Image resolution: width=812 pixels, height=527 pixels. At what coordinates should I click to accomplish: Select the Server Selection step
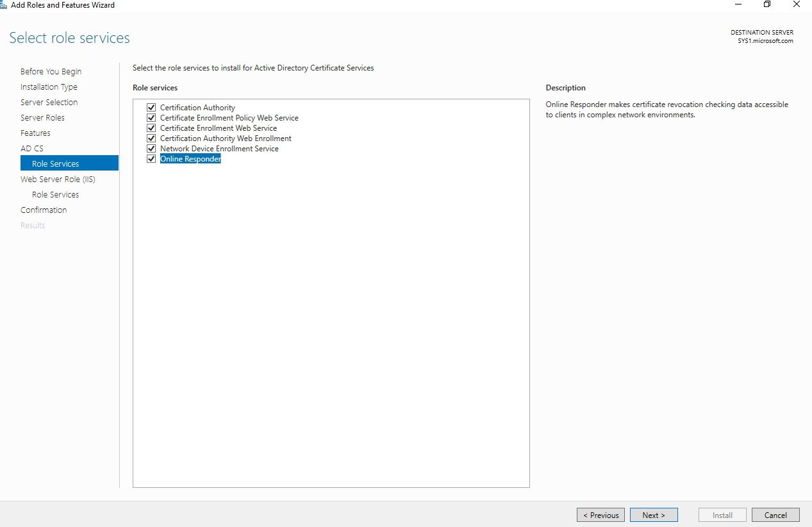[x=49, y=102]
